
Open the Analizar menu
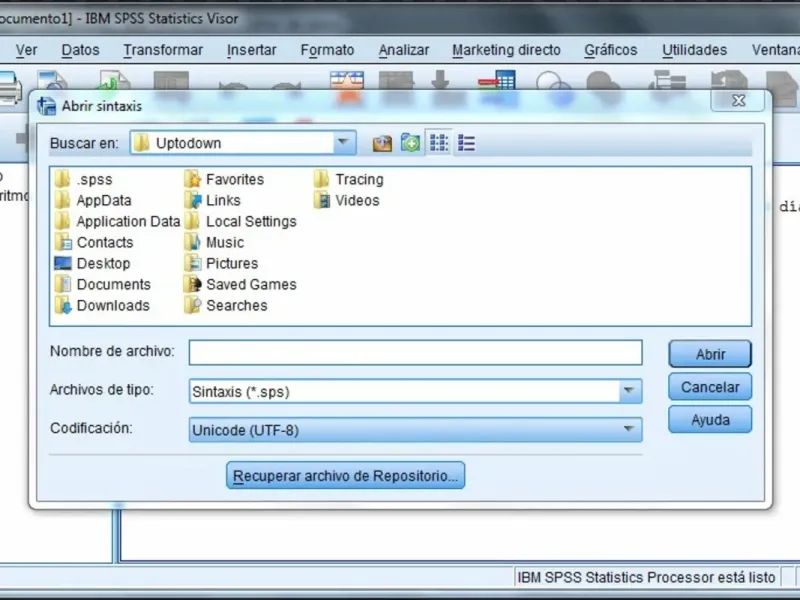(404, 50)
